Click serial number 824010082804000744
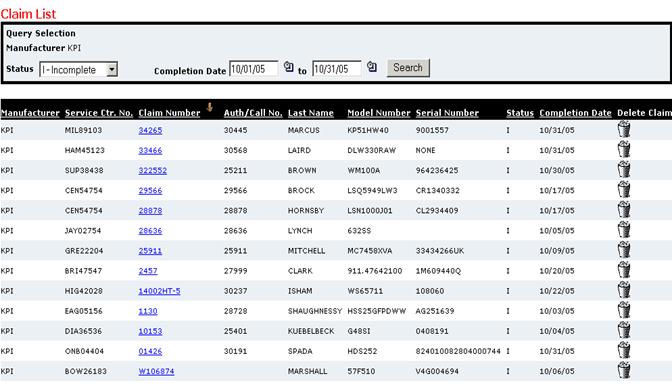This screenshot has width=672, height=384. pyautogui.click(x=458, y=352)
